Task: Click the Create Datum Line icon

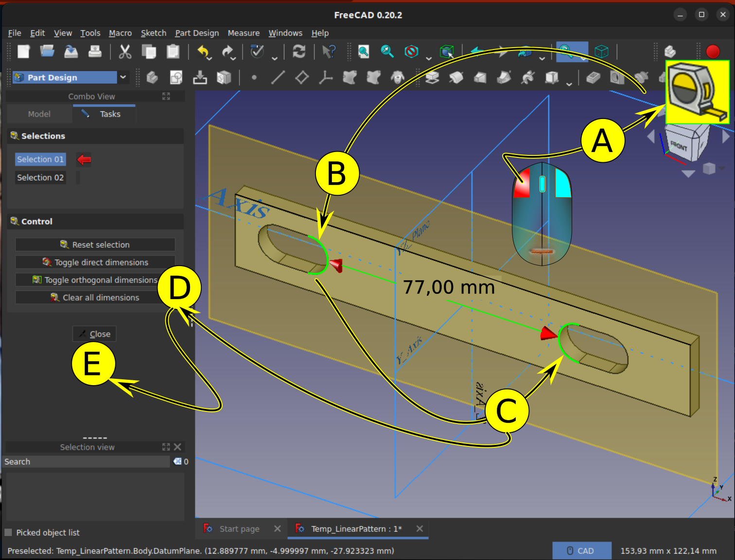Action: (278, 78)
